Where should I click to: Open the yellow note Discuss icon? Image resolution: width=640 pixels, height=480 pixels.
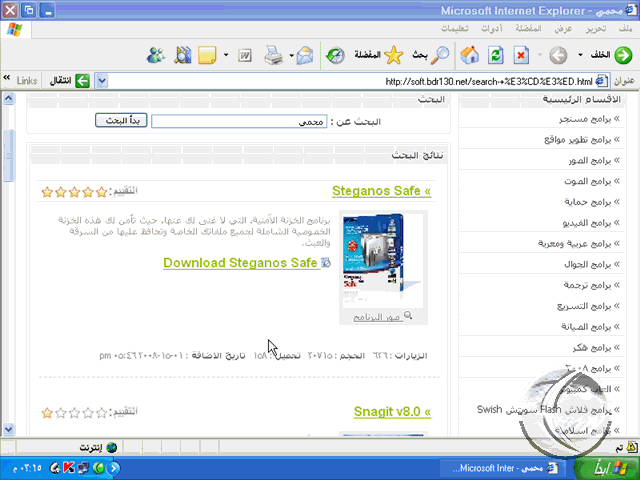(207, 55)
